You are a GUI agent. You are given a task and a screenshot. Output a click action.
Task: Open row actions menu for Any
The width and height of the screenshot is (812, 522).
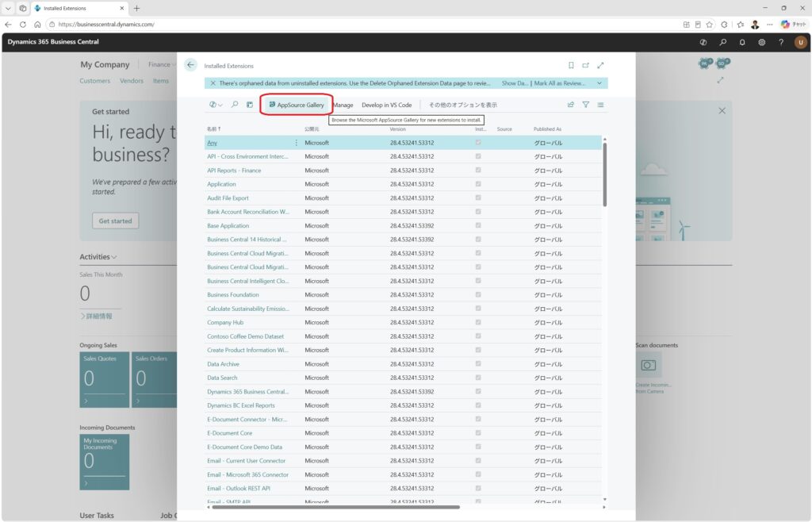[x=297, y=143]
